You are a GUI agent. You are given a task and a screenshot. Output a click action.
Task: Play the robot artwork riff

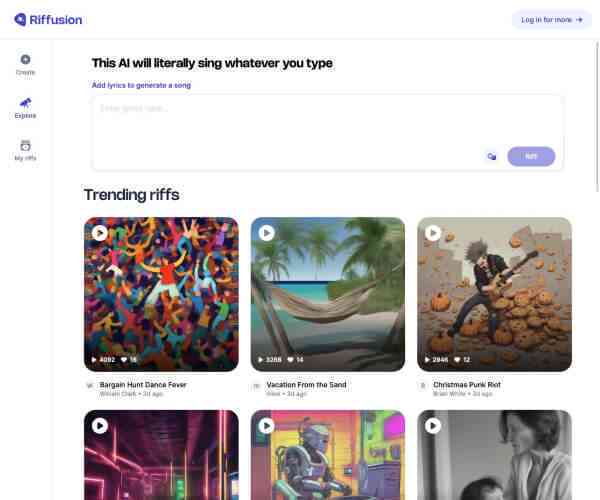[266, 426]
